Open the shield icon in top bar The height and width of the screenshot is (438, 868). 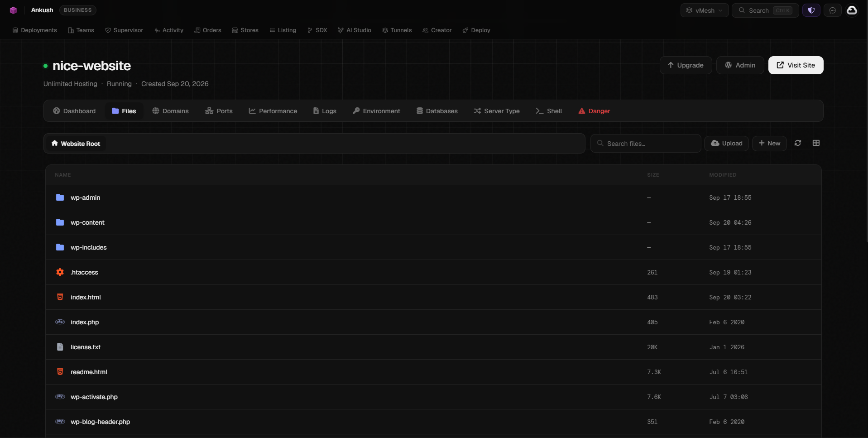pos(811,10)
